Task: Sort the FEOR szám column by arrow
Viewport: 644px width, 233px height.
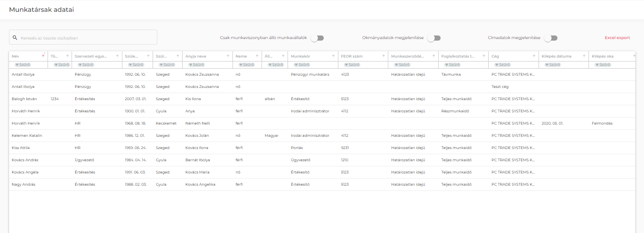Action: click(384, 56)
